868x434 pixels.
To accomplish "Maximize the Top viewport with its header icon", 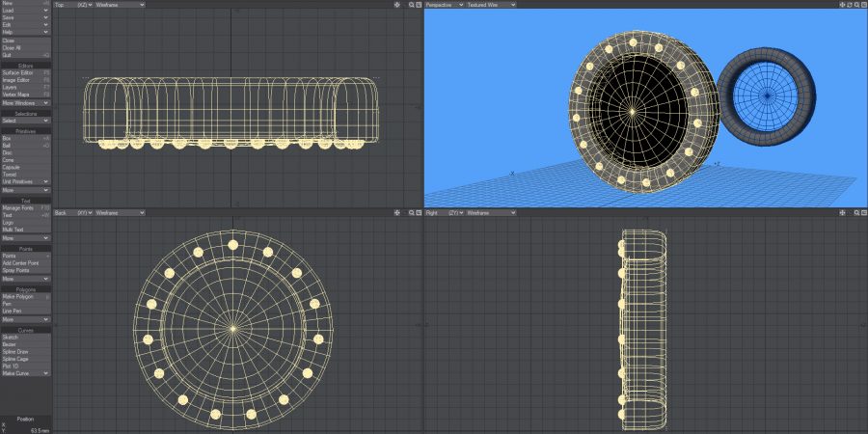I will point(417,5).
